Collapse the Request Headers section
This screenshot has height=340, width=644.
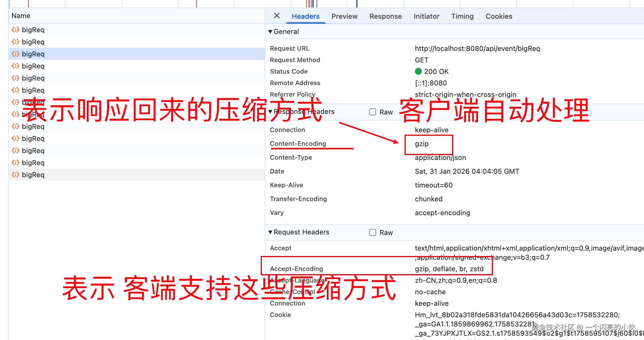pos(270,232)
